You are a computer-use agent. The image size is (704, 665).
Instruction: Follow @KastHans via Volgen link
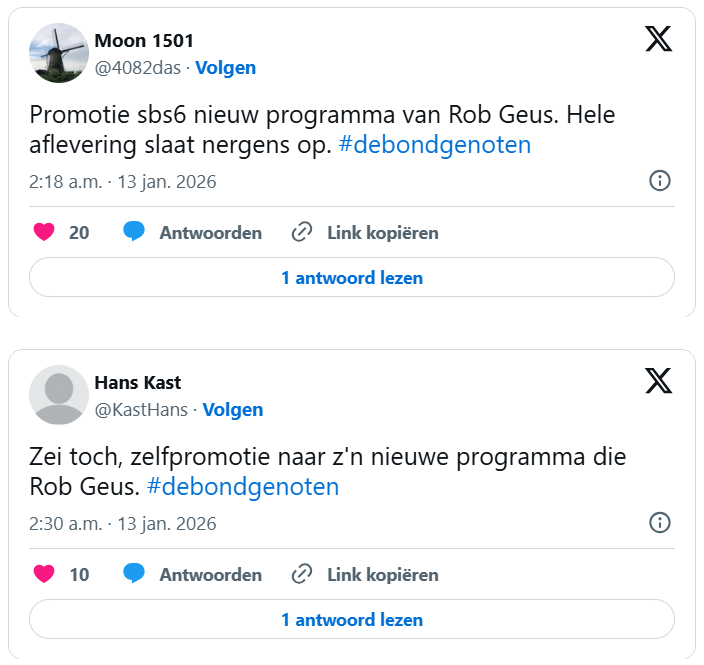(x=233, y=410)
